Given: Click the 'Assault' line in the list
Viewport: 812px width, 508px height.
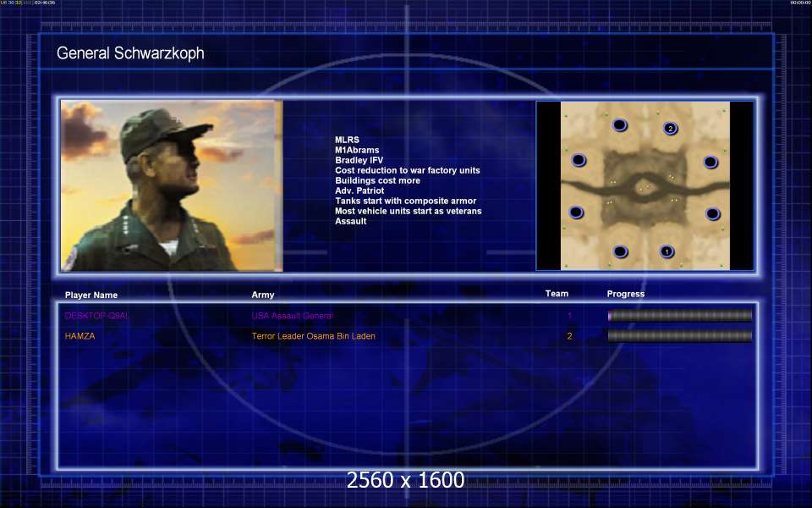Looking at the screenshot, I should coord(350,221).
